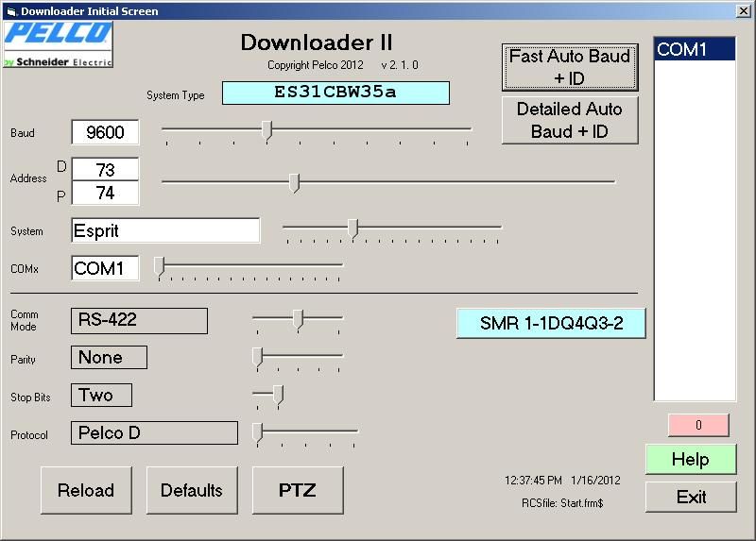Viewport: 756px width, 541px height.
Task: Select COM1 in the port list
Action: pos(695,50)
